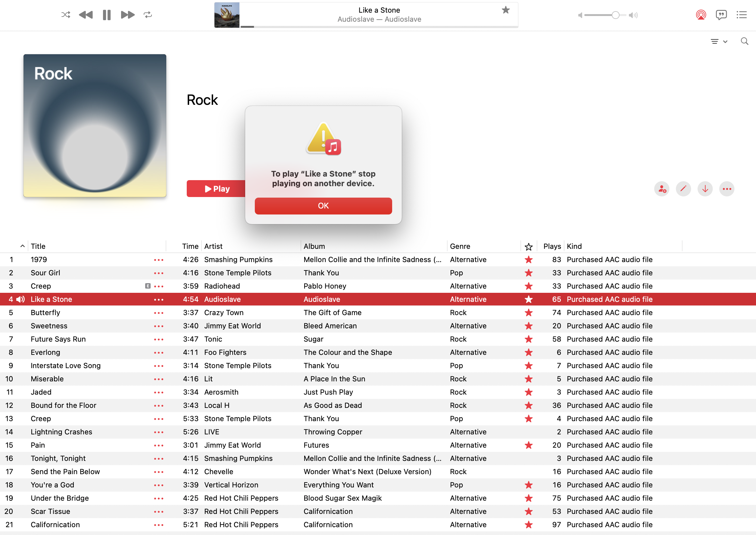Click album Throwing Copper
Screen dimensions: 756x535
(x=333, y=432)
